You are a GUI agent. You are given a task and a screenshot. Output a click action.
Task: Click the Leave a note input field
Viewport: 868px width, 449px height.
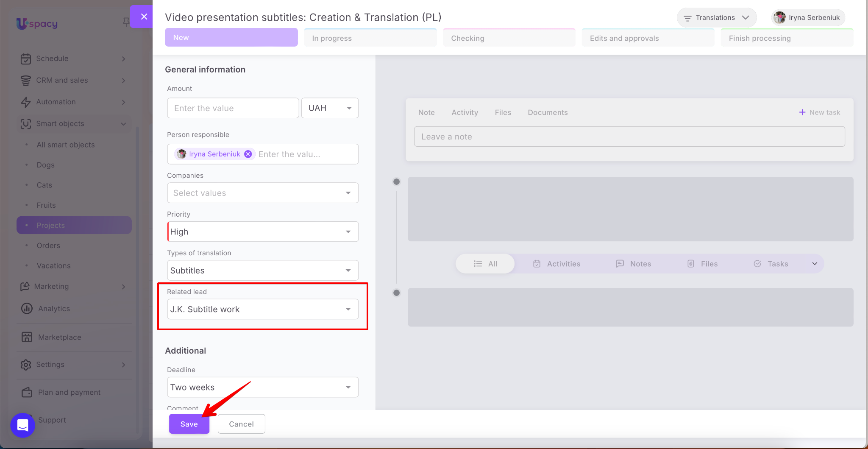click(x=629, y=137)
